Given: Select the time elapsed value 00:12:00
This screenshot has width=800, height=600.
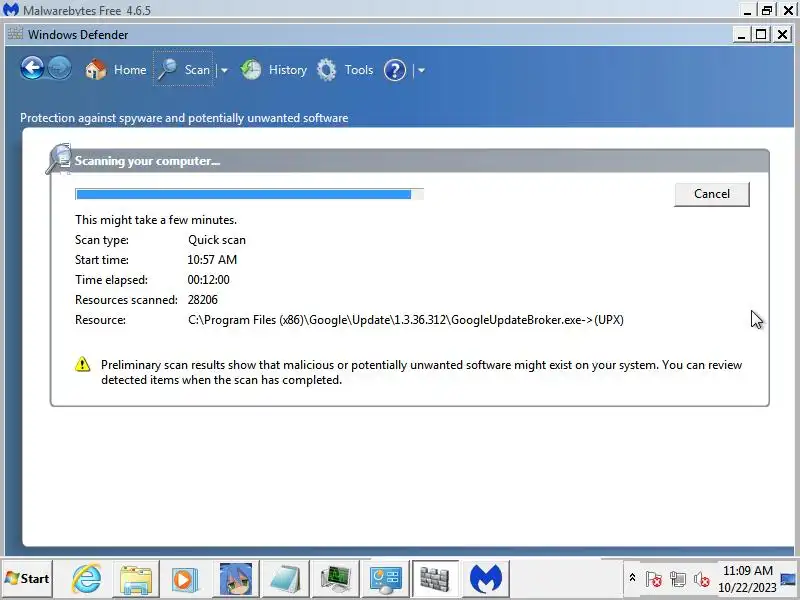Looking at the screenshot, I should click(x=208, y=280).
